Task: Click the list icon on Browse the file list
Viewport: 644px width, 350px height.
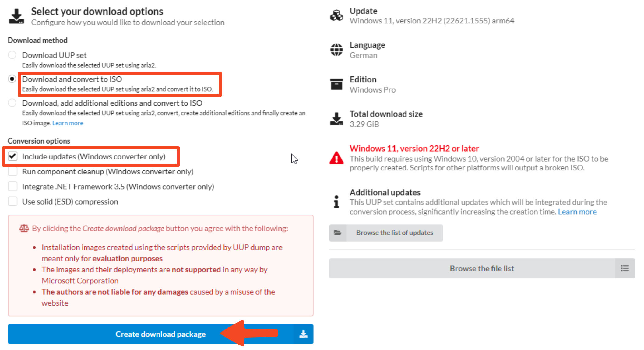Action: coord(625,268)
